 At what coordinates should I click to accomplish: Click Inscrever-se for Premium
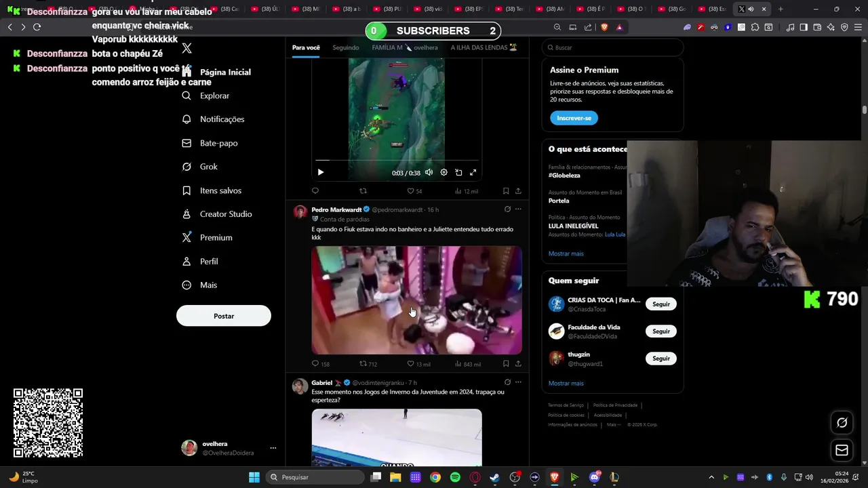tap(574, 118)
